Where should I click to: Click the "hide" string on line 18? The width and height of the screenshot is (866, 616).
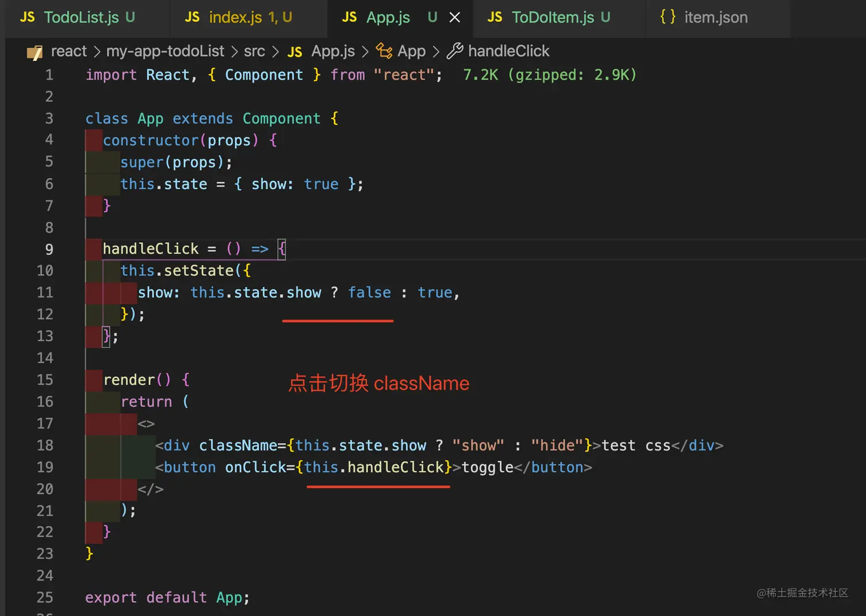557,445
